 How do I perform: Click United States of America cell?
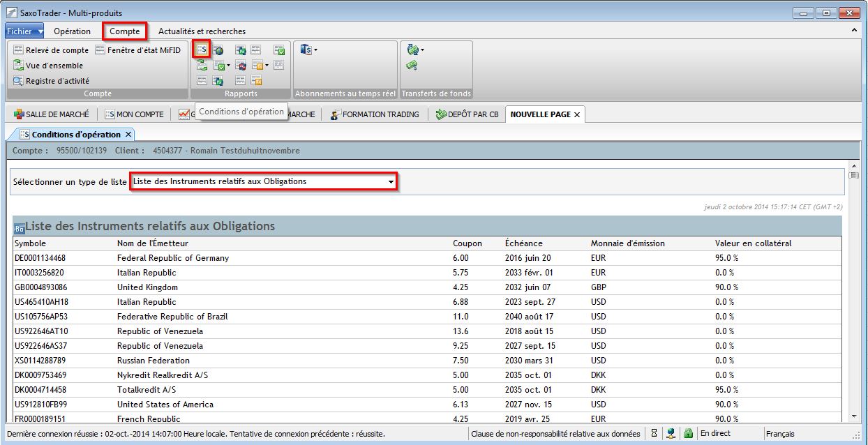tap(165, 405)
